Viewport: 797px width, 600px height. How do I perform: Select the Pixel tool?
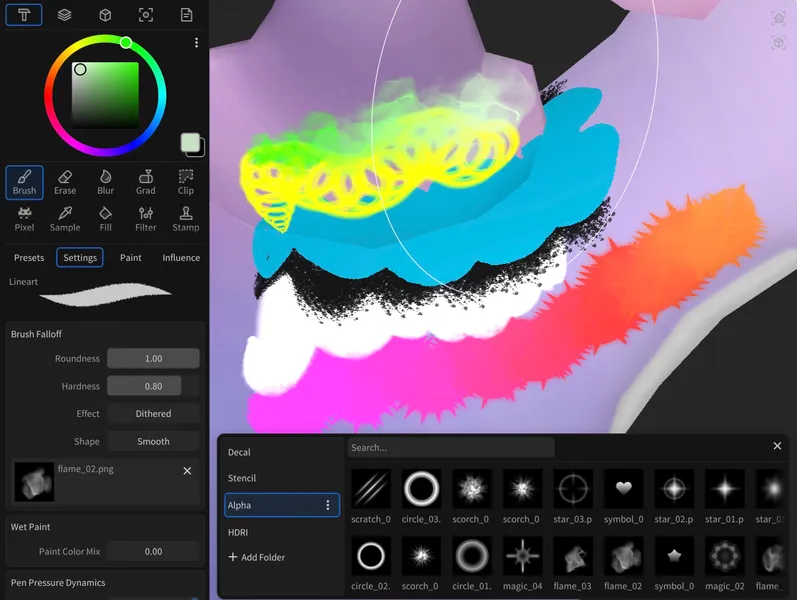click(24, 219)
